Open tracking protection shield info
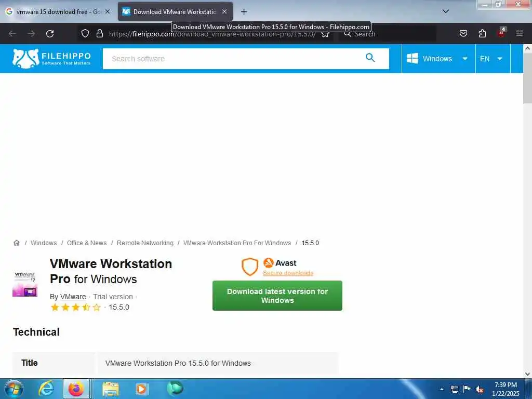This screenshot has height=399, width=532. [x=85, y=34]
